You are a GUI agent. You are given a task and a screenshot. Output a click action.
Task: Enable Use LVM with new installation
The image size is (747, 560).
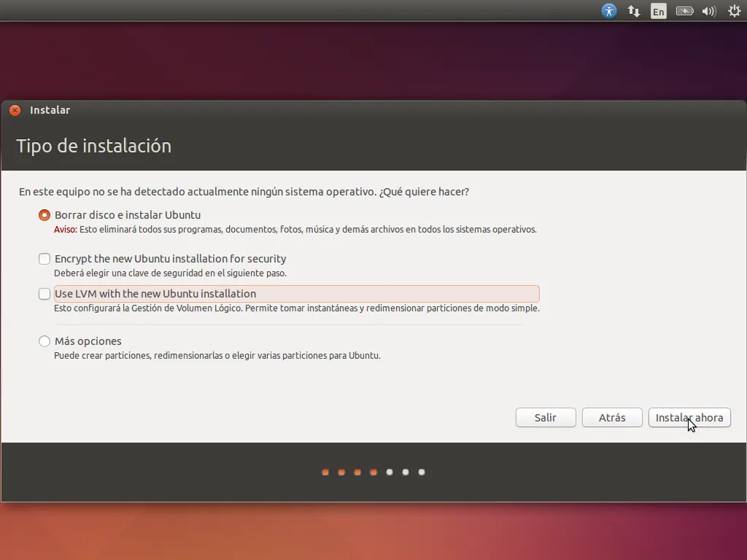pyautogui.click(x=44, y=294)
